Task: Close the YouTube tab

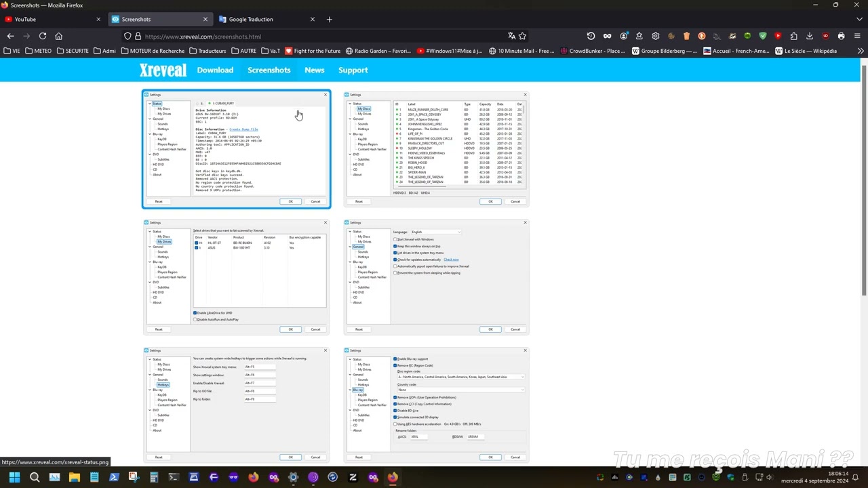Action: coord(98,19)
